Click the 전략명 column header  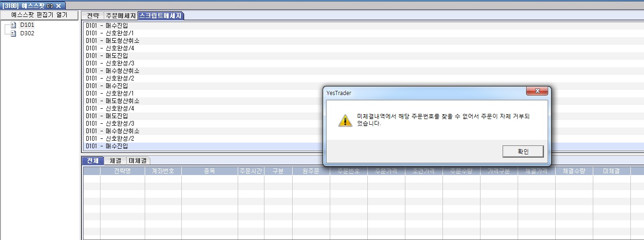coord(122,171)
